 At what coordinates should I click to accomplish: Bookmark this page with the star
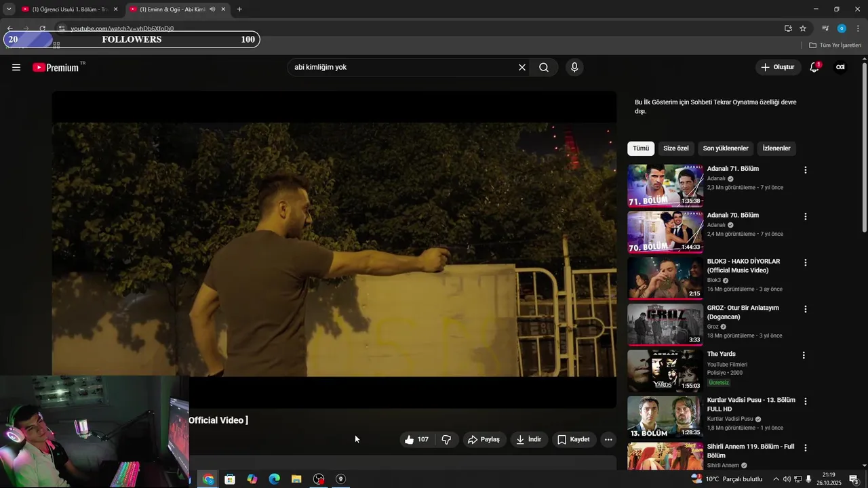(803, 28)
